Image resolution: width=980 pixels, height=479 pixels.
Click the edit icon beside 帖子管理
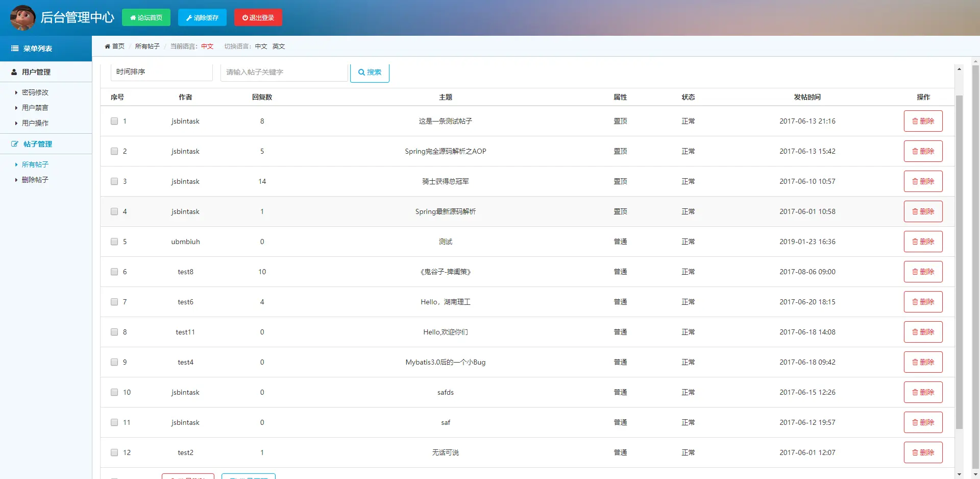15,144
